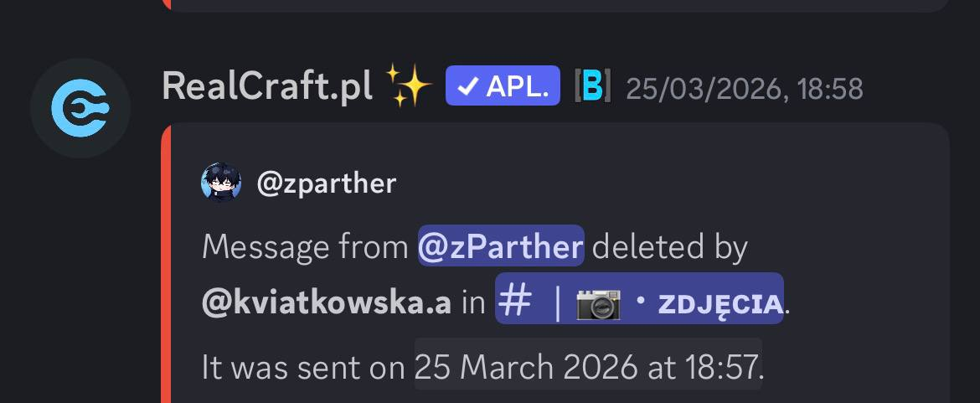Click the APL. verified app badge
980x403 pixels.
pos(503,86)
